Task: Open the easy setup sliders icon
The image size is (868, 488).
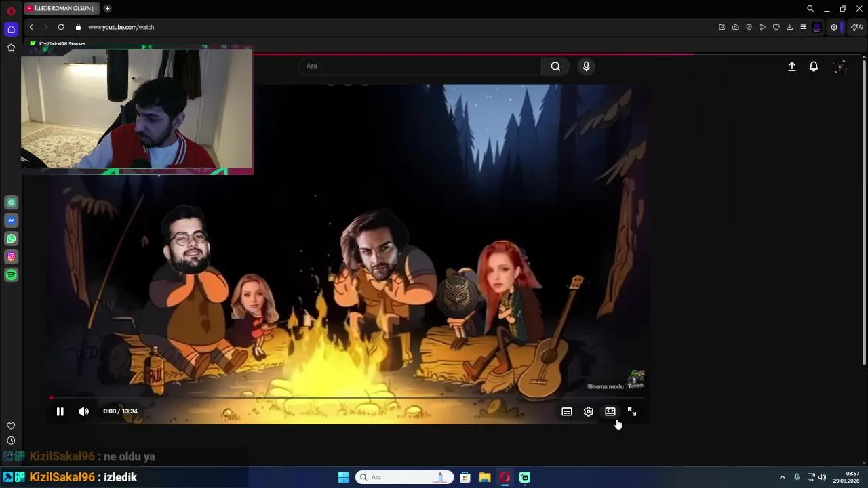Action: pyautogui.click(x=803, y=27)
